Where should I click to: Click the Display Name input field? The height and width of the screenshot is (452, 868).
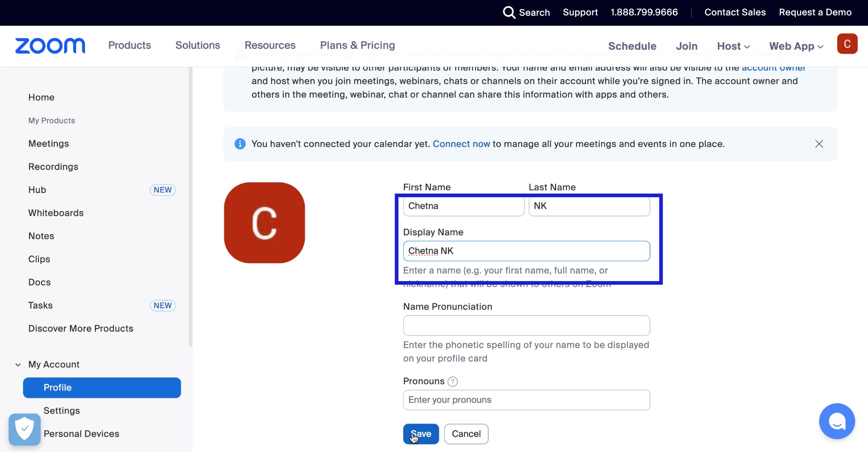coord(526,251)
